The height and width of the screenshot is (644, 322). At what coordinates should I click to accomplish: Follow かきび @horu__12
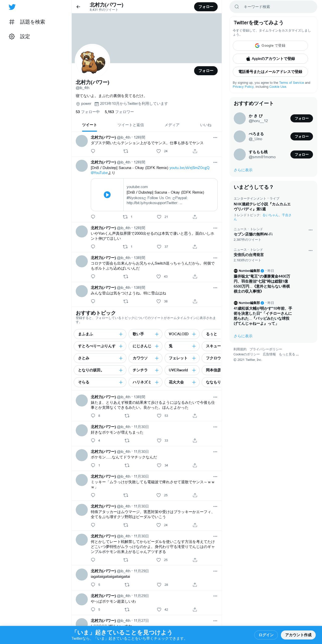(301, 118)
